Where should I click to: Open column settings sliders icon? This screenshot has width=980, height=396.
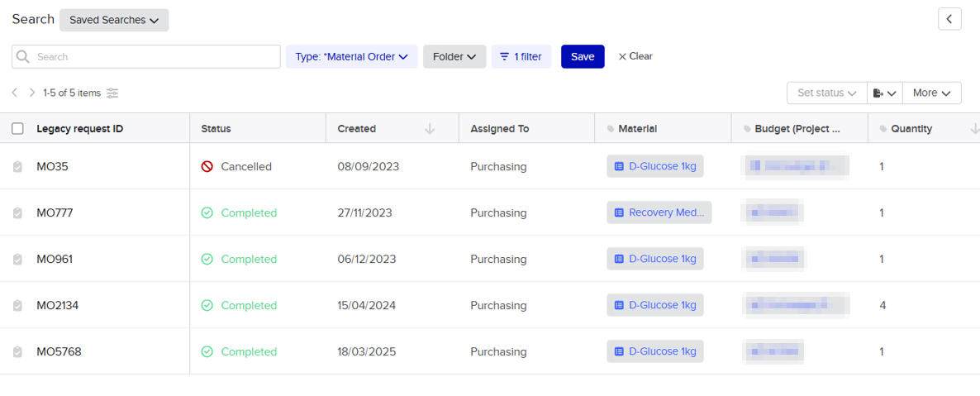click(112, 93)
